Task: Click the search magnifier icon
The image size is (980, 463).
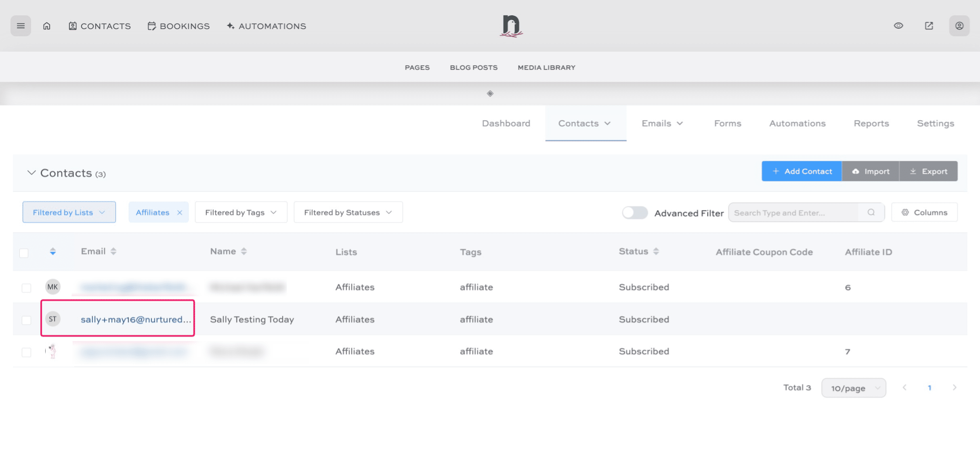Action: [x=871, y=212]
